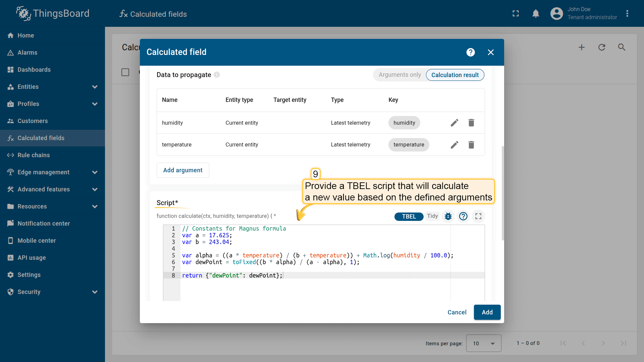The width and height of the screenshot is (644, 362).
Task: Open the items per page dropdown
Action: pos(483,343)
